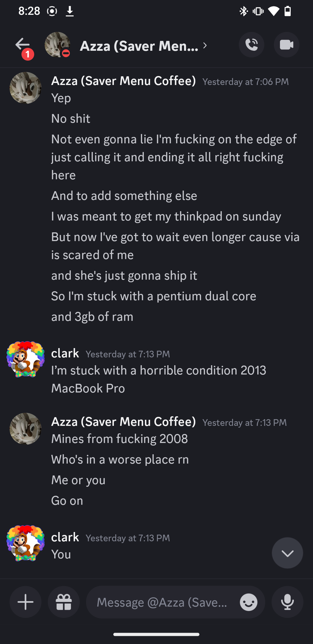This screenshot has width=313, height=644.
Task: Tap the username clark above 'You'
Action: (x=65, y=537)
